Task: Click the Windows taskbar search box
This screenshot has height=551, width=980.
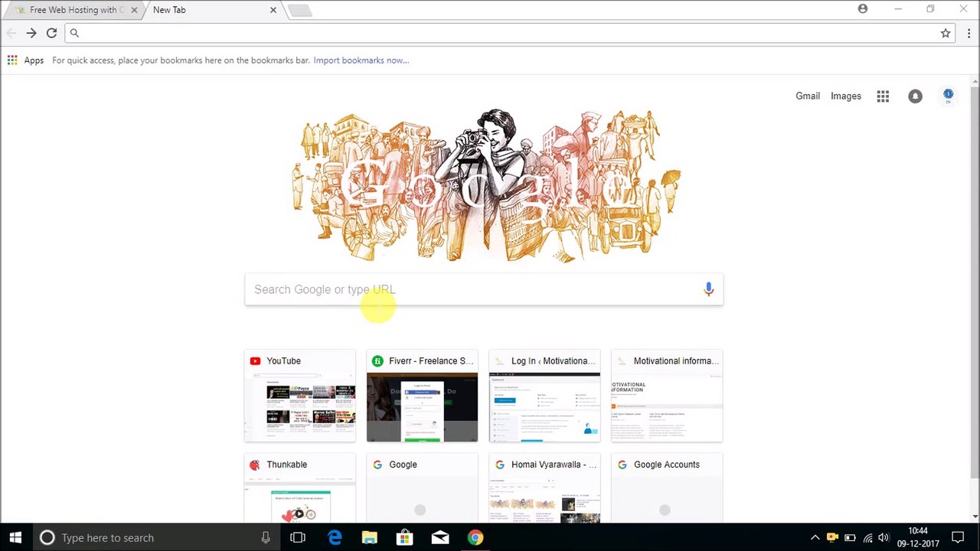Action: [156, 537]
